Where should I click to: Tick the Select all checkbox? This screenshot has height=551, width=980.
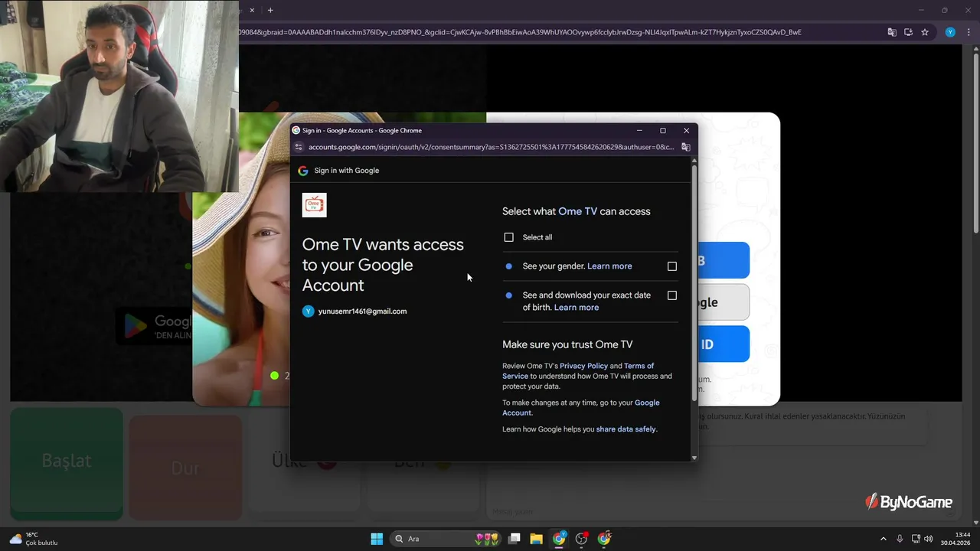coord(508,237)
